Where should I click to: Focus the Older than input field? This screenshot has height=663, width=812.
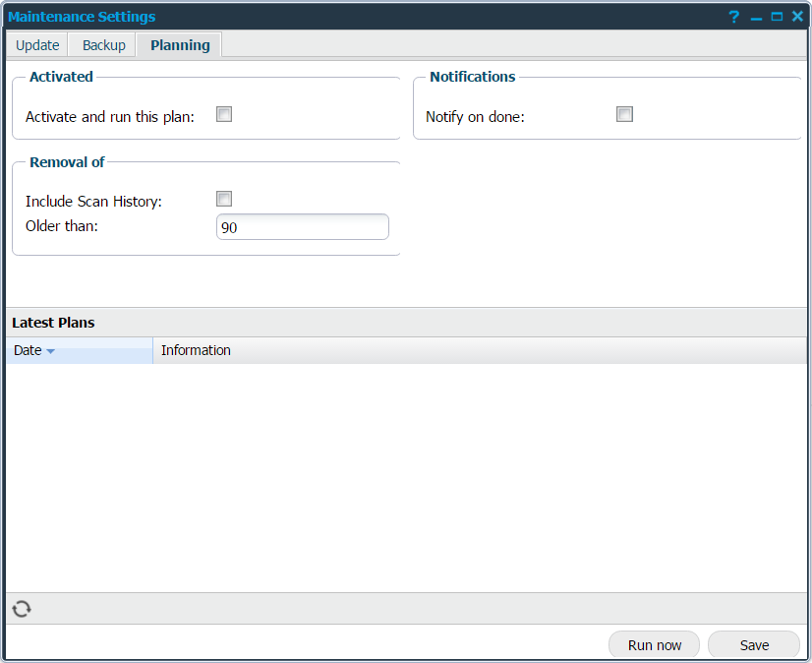[302, 227]
